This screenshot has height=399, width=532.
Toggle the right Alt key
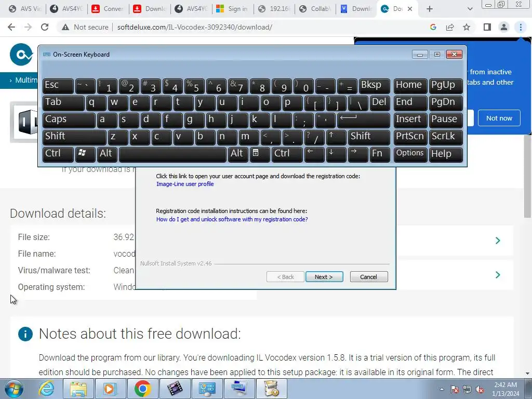pyautogui.click(x=238, y=154)
